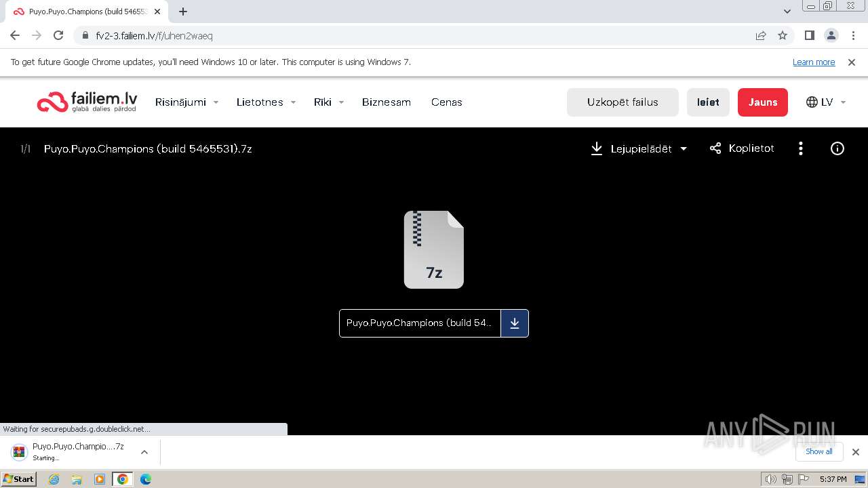This screenshot has height=488, width=868.
Task: Click the address bar URL
Action: (x=155, y=36)
